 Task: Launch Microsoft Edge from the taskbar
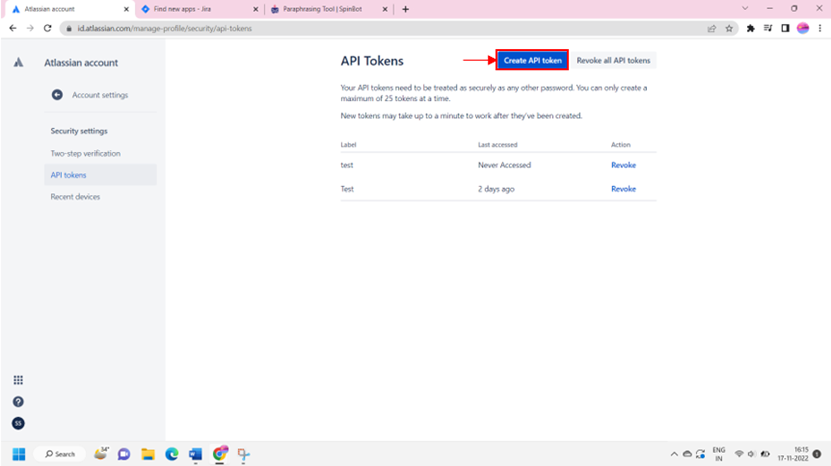click(x=172, y=454)
